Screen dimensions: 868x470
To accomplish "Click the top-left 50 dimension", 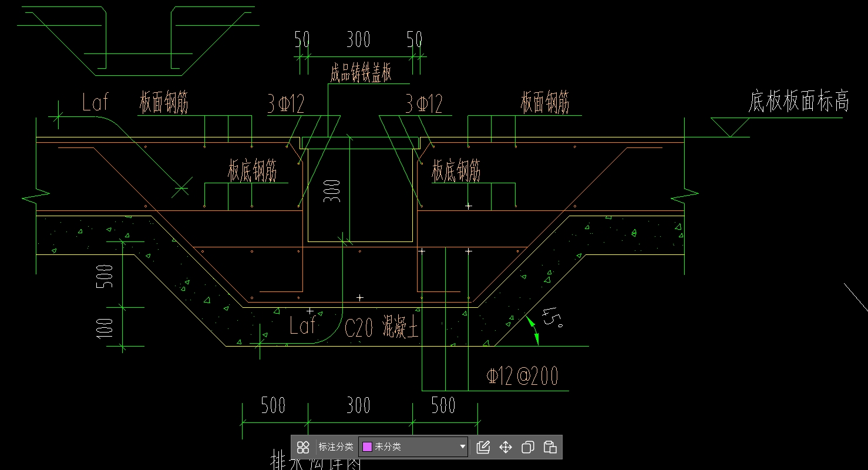I will coord(302,40).
